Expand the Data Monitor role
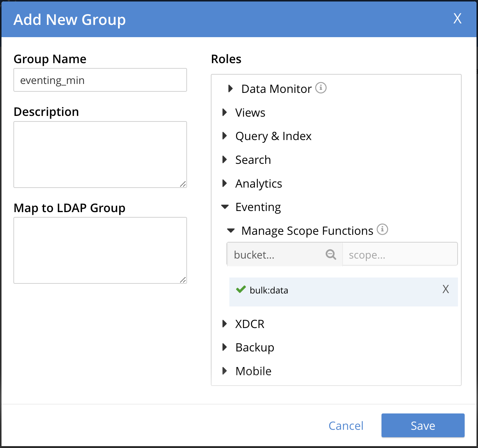The height and width of the screenshot is (448, 478). (230, 89)
